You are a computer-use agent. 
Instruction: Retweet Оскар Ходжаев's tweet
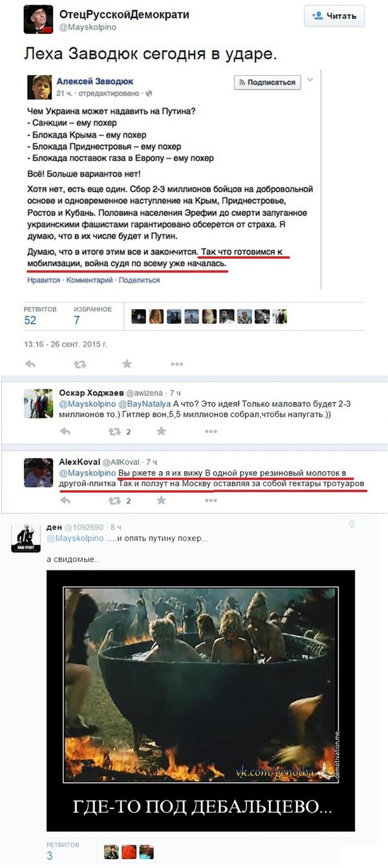click(114, 431)
